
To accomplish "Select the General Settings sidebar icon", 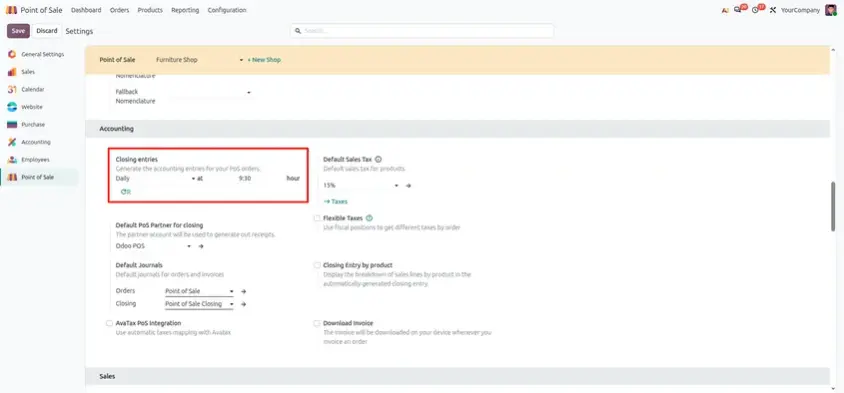I will (12, 54).
